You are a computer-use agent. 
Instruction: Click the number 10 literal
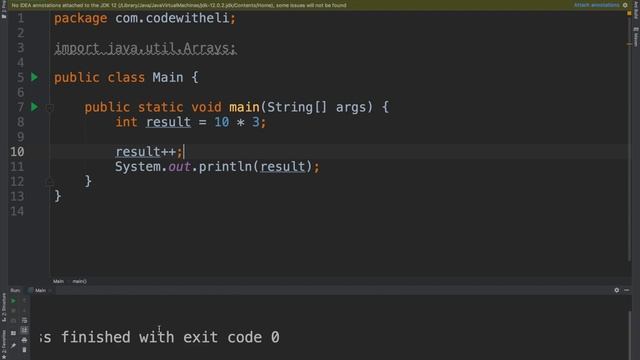[x=222, y=122]
